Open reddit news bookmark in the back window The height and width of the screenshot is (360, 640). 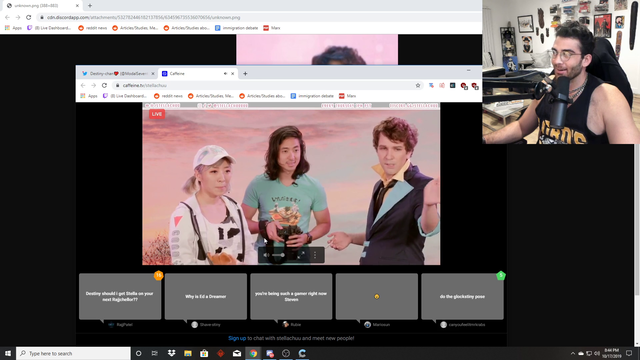tap(93, 28)
